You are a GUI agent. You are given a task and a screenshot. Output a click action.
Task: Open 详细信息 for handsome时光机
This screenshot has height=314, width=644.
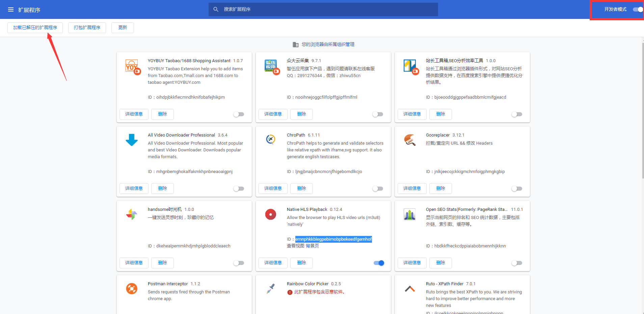click(134, 263)
